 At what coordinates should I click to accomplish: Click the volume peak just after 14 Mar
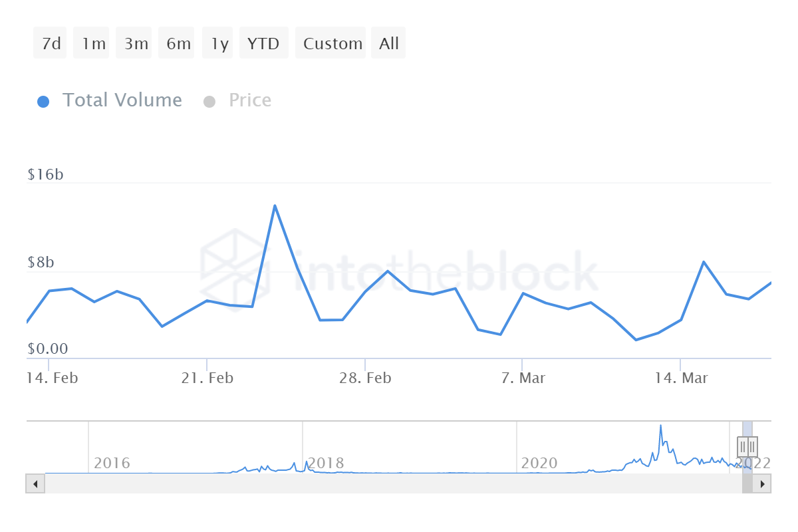[x=704, y=262]
